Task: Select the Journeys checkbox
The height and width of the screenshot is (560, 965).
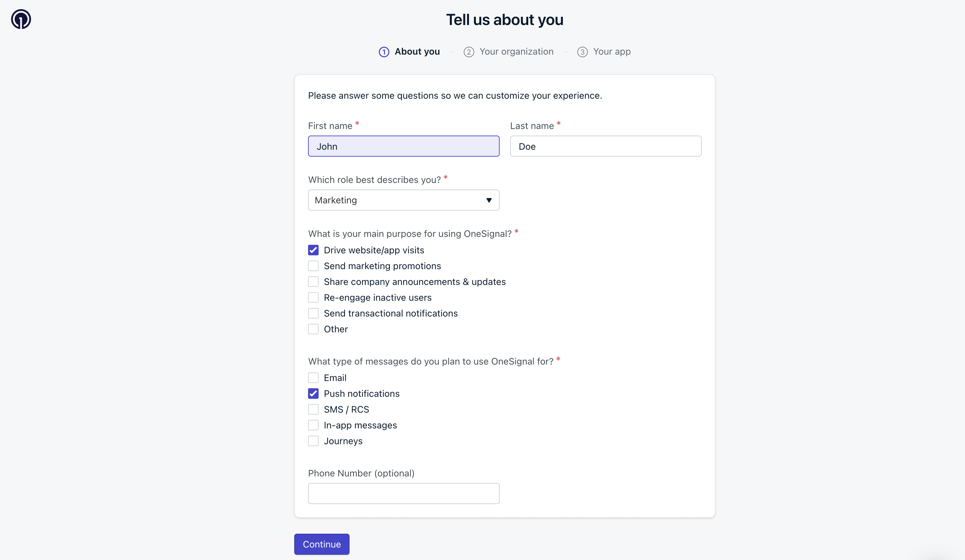Action: [x=313, y=441]
